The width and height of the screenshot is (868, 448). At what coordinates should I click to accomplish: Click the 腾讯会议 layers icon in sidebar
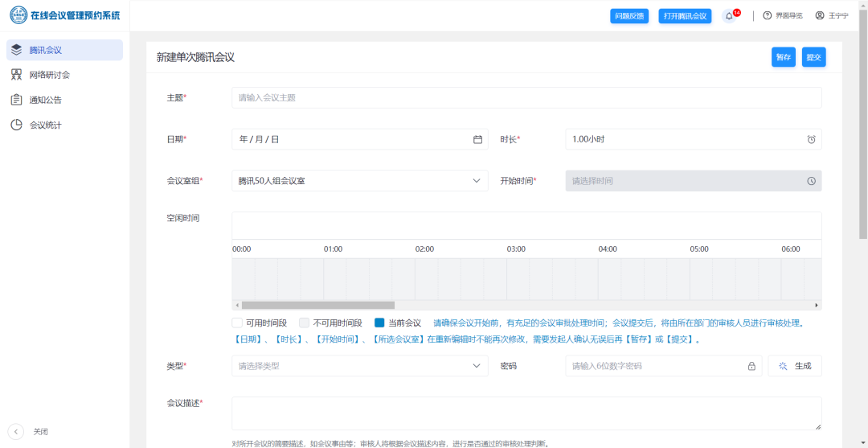click(17, 50)
